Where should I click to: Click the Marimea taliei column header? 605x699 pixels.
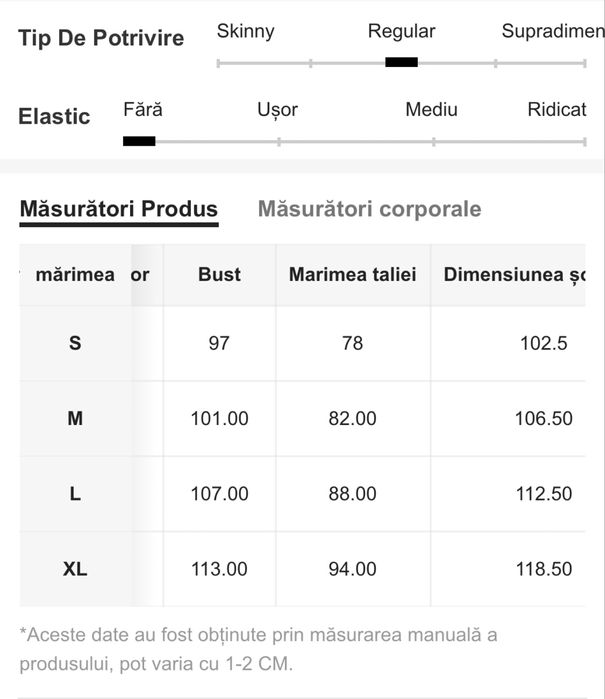[x=352, y=274]
